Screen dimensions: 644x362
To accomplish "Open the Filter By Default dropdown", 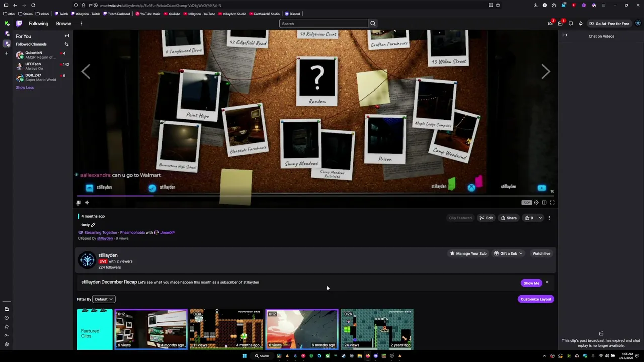I will tap(104, 299).
